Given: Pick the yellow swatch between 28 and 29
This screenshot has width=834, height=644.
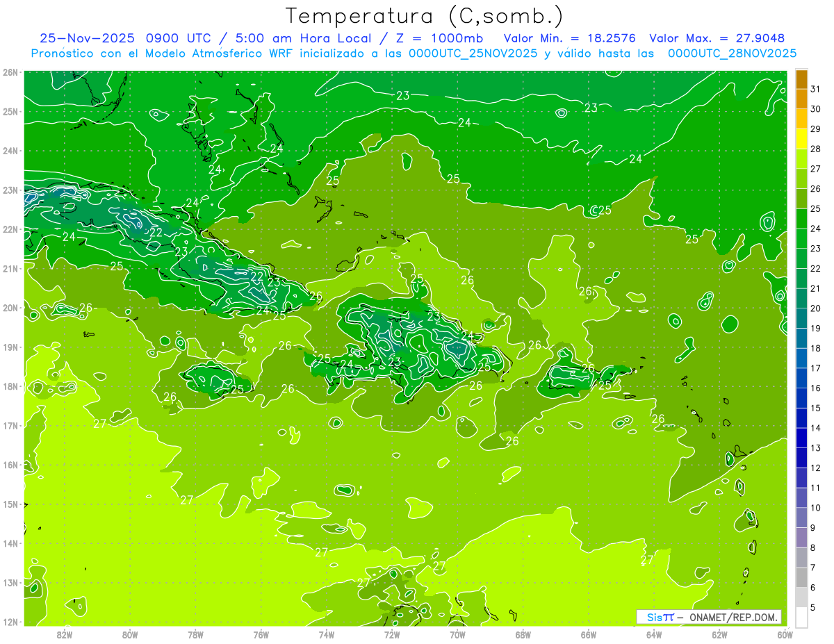Looking at the screenshot, I should click(x=801, y=139).
